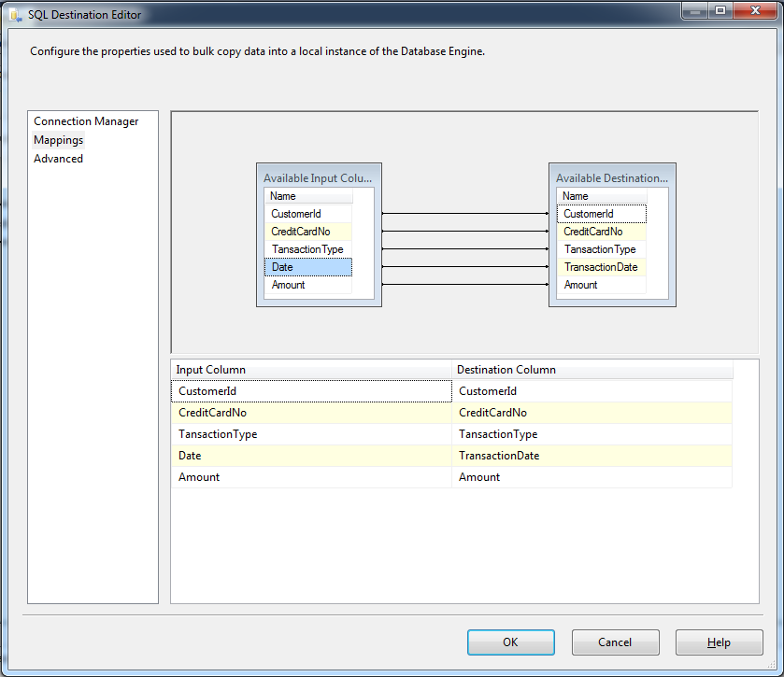Dismiss the dialog with the Cancel button
The height and width of the screenshot is (677, 784).
tap(615, 642)
